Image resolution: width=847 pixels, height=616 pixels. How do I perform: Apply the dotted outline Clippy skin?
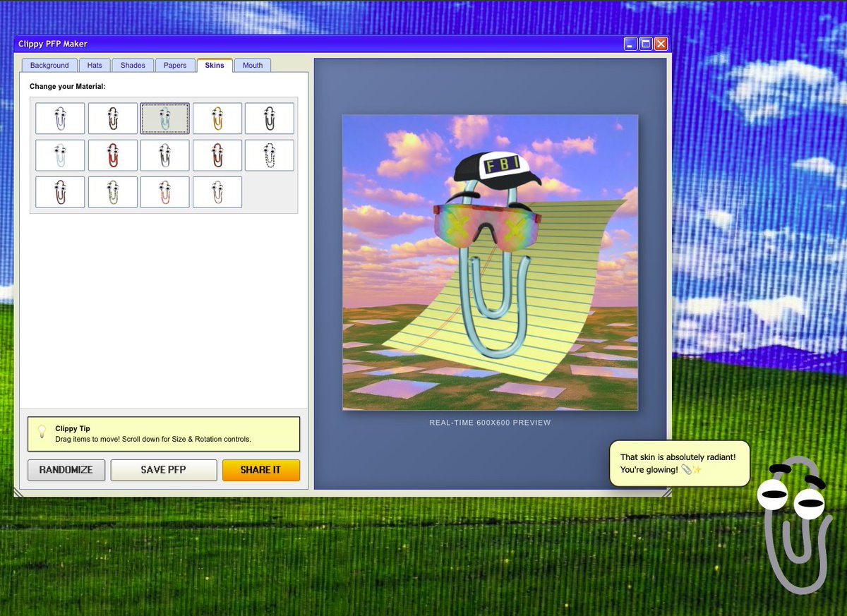(x=270, y=155)
